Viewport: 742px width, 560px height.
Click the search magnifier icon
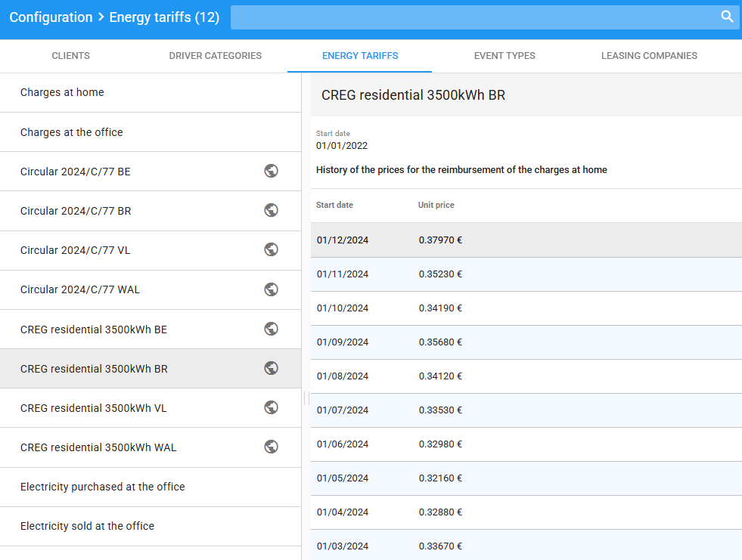pyautogui.click(x=727, y=17)
